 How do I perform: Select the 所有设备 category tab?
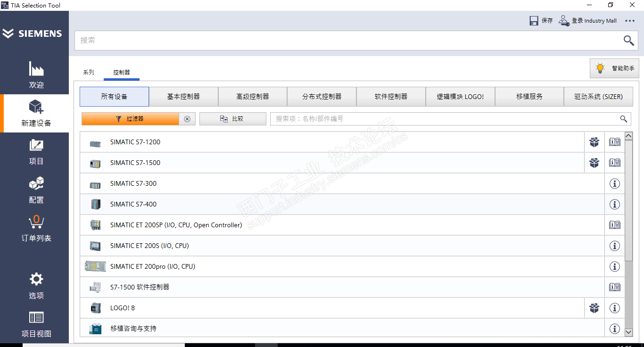(x=114, y=97)
